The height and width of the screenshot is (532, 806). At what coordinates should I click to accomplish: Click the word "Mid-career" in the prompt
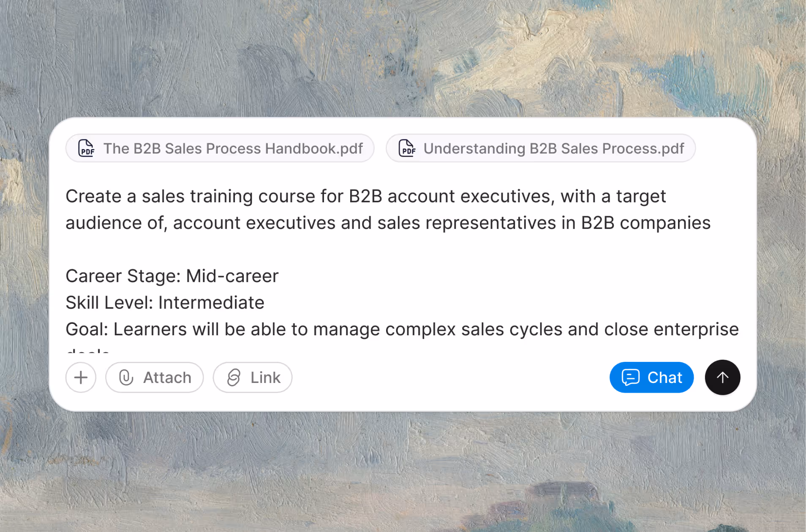point(232,276)
